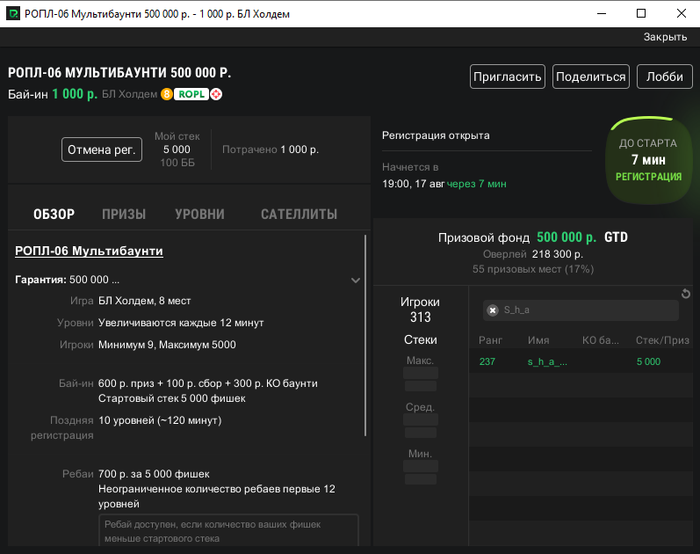Click Регистрация открыта status text
Image resolution: width=700 pixels, height=554 pixels.
(436, 135)
